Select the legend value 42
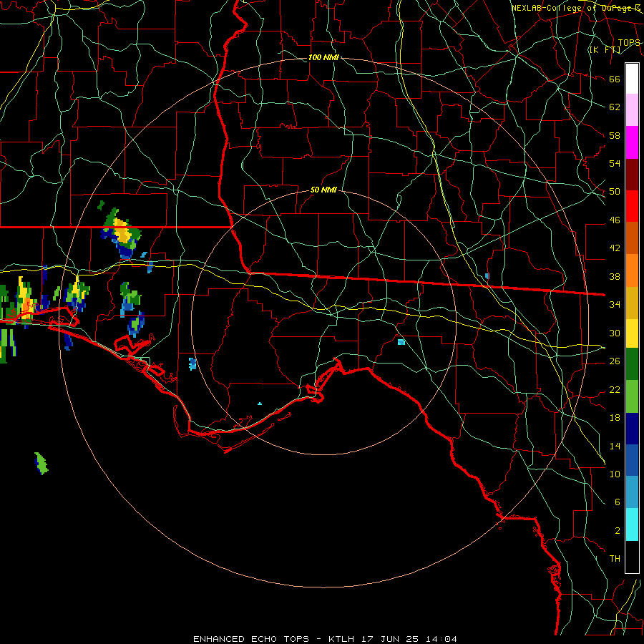Viewport: 644px width, 644px height. (x=615, y=248)
